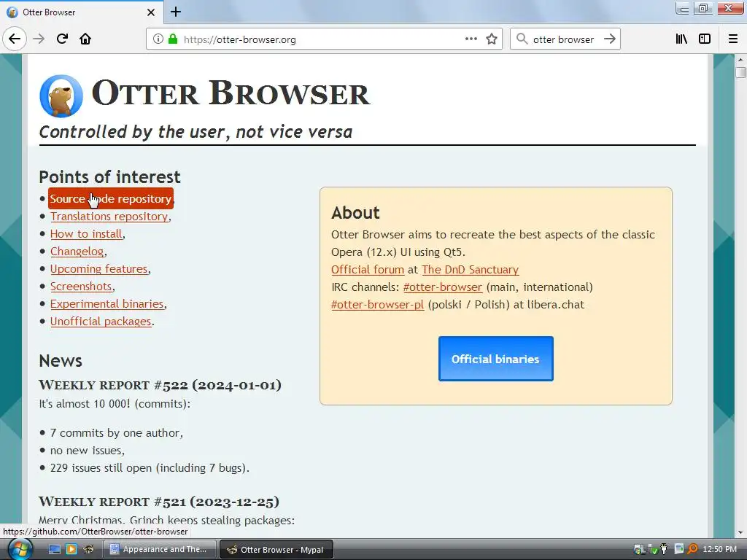
Task: Open the Library bookmarks icon
Action: [681, 39]
